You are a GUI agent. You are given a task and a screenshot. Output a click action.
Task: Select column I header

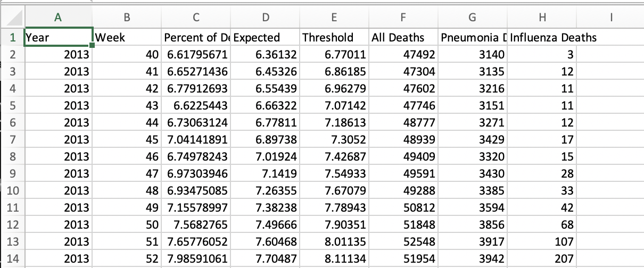[610, 18]
